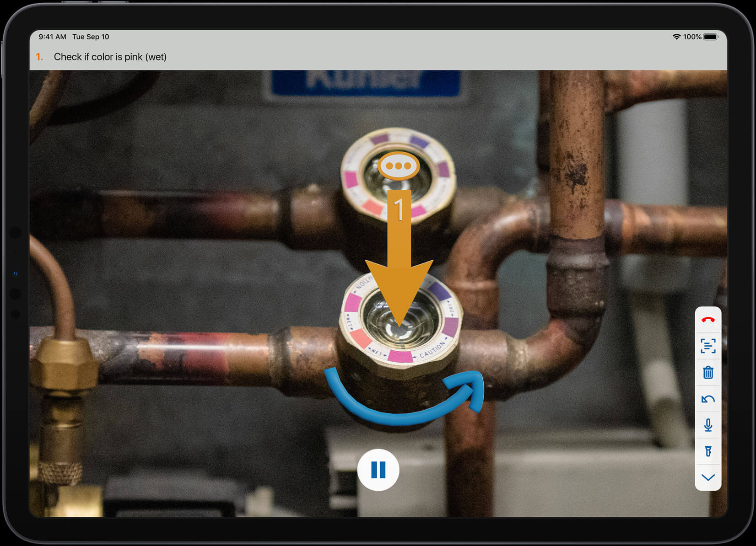The width and height of the screenshot is (756, 546).
Task: Open the orange speech bubble comment
Action: 398,166
